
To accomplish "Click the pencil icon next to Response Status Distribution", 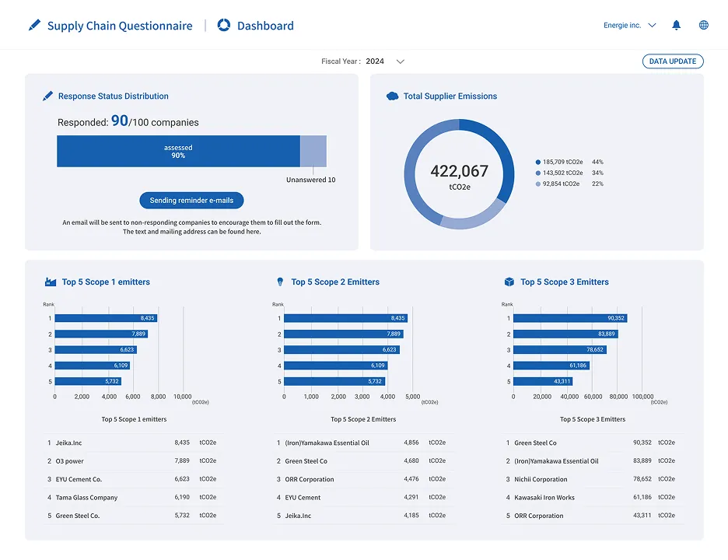I will coord(48,96).
